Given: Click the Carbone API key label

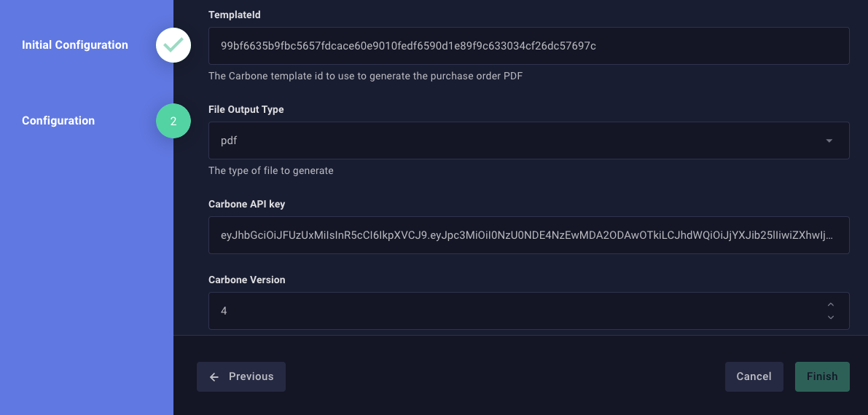Looking at the screenshot, I should [x=246, y=204].
